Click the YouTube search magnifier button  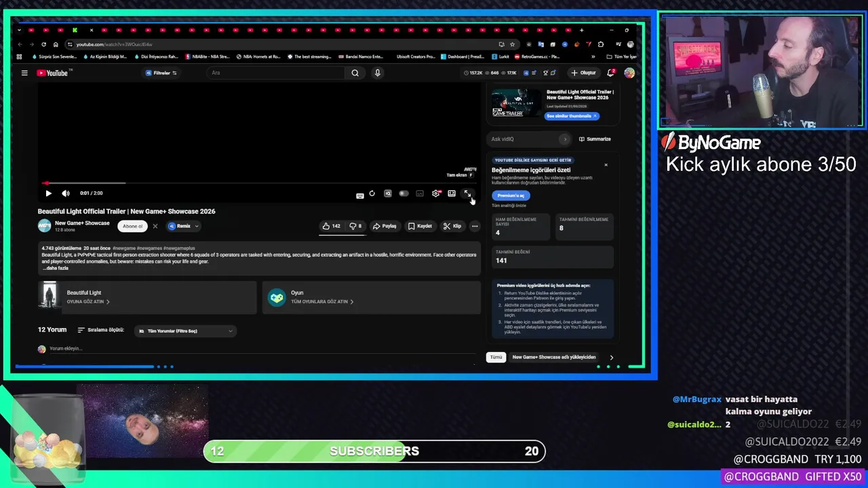pyautogui.click(x=355, y=73)
